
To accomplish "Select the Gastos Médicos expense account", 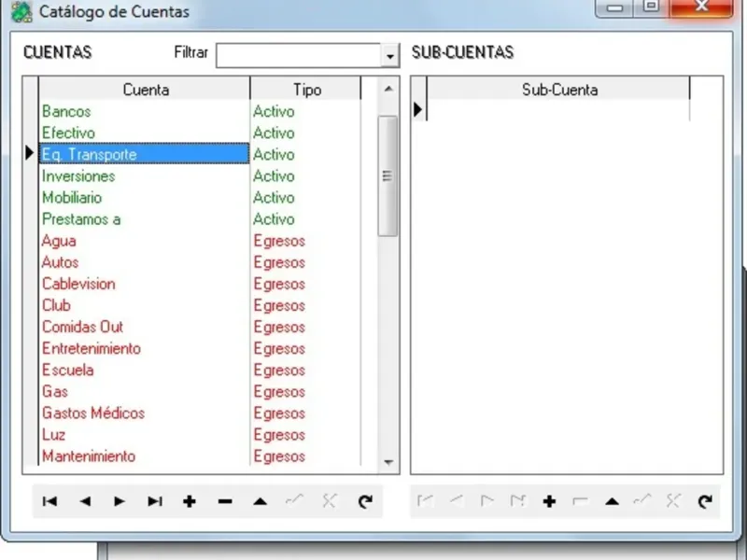I will (x=145, y=413).
